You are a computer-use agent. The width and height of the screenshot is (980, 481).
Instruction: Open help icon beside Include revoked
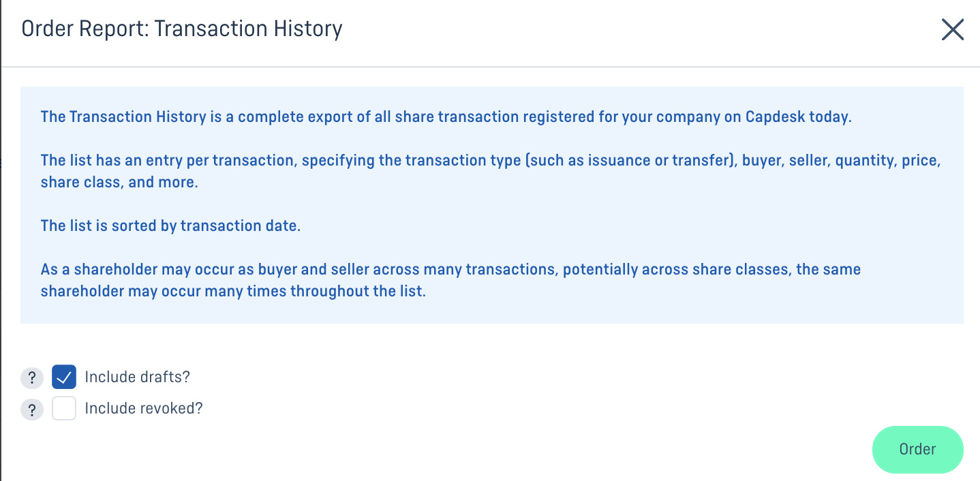[x=31, y=409]
